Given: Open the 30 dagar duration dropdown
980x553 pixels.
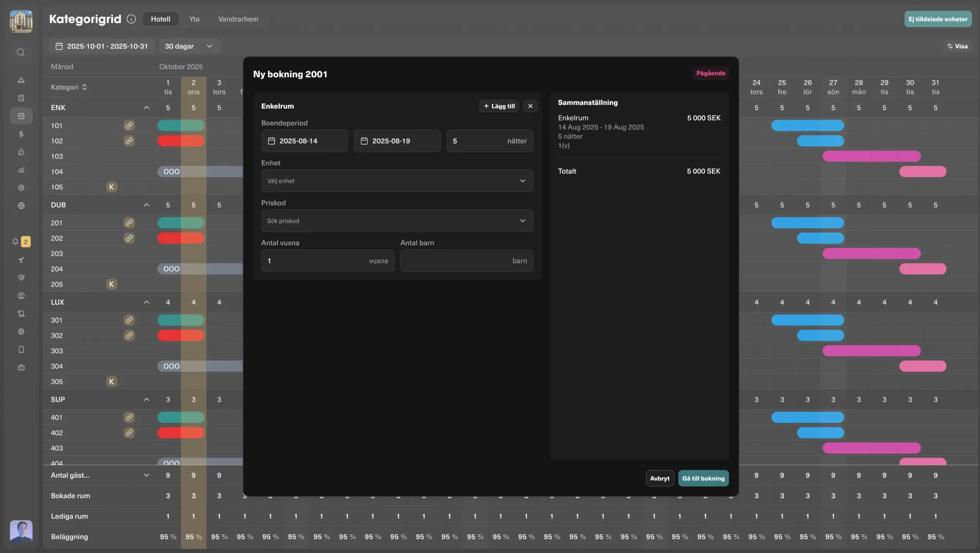Looking at the screenshot, I should point(189,46).
